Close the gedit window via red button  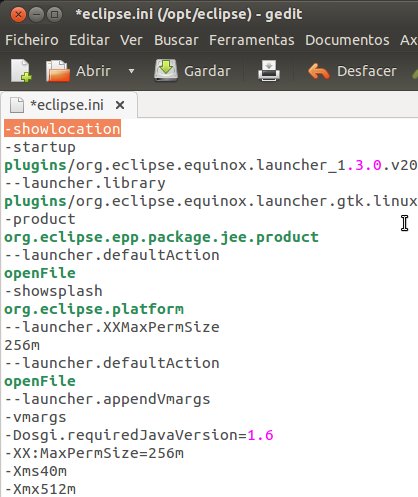click(18, 15)
